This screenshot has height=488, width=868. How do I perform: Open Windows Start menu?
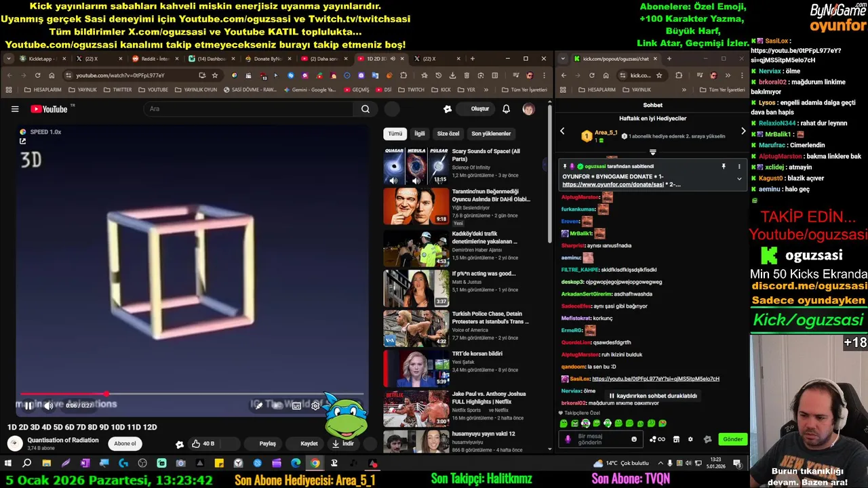pos(8,464)
